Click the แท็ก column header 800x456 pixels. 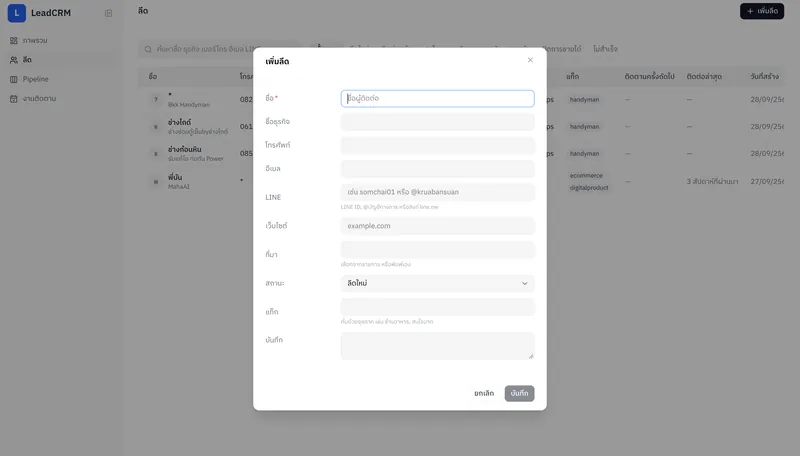click(x=572, y=77)
